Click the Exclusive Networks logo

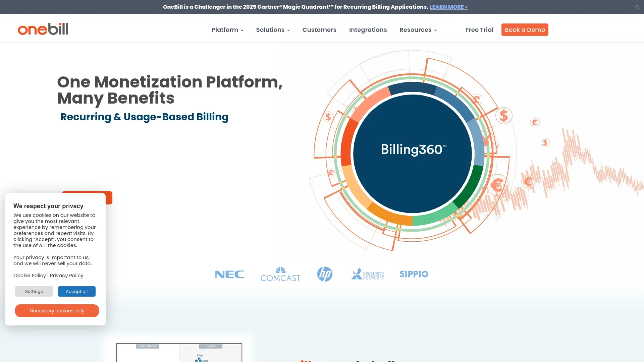368,274
